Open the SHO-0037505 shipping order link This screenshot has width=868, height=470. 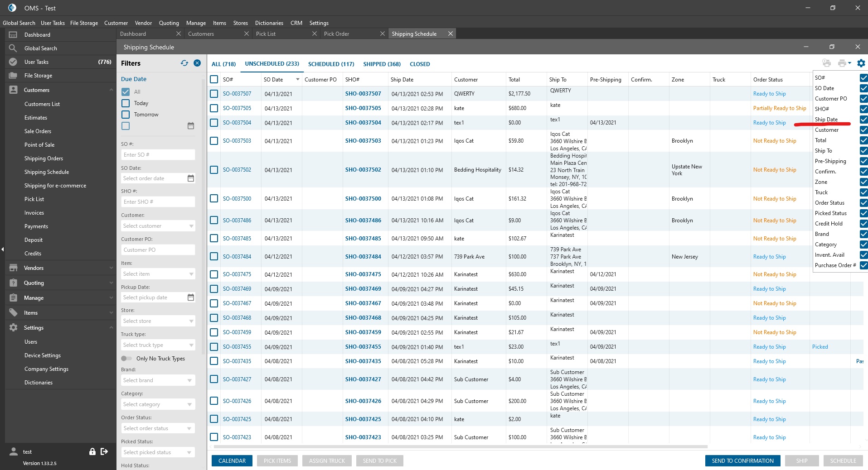click(363, 108)
